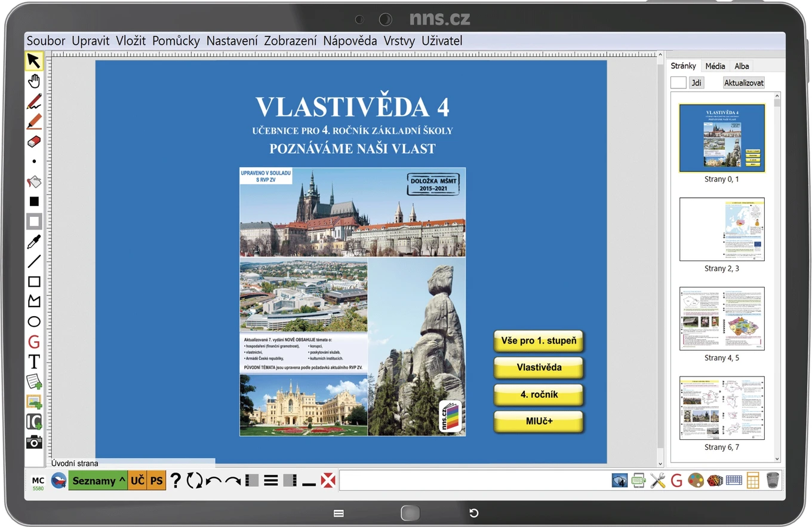
Task: Open the Soubor menu
Action: (x=46, y=41)
